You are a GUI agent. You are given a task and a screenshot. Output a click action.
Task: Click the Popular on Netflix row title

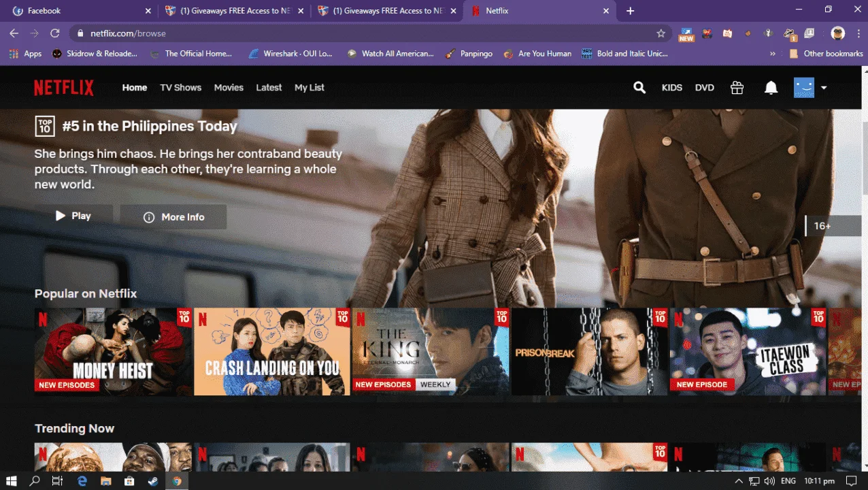pos(86,293)
